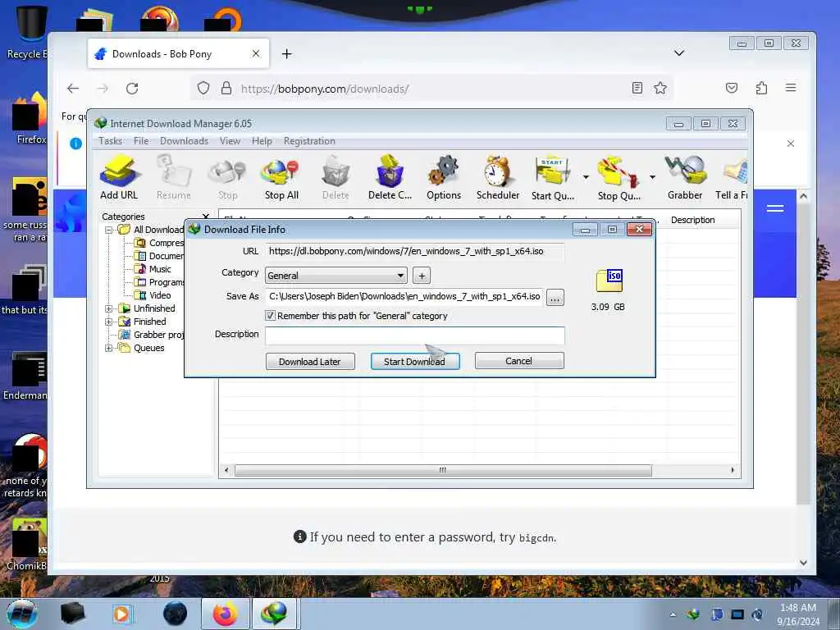Click the Start Download button

coord(414,361)
